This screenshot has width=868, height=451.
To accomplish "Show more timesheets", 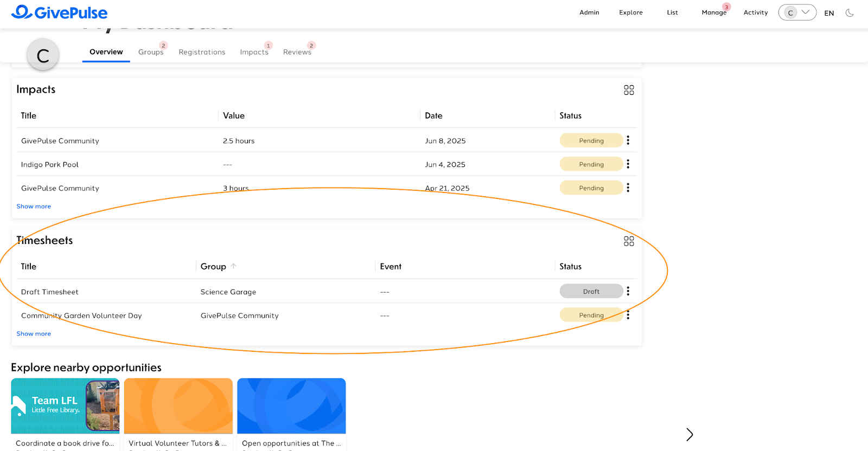I will [x=34, y=334].
